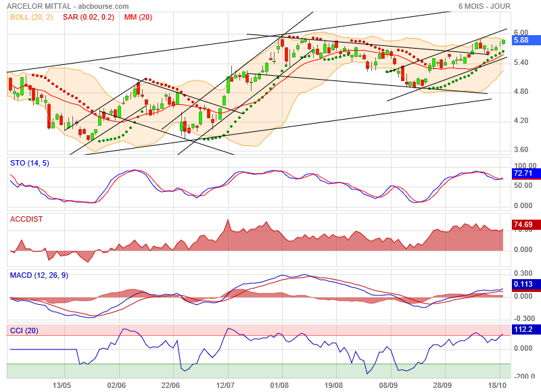Click the 4.80 price axis label
Image resolution: width=541 pixels, height=392 pixels.
521,91
